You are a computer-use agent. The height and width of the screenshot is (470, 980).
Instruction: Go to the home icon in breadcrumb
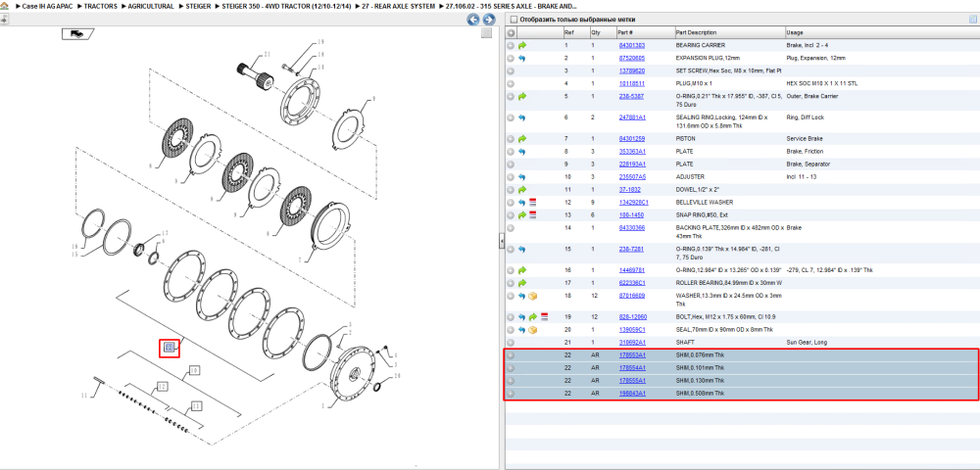click(x=4, y=6)
